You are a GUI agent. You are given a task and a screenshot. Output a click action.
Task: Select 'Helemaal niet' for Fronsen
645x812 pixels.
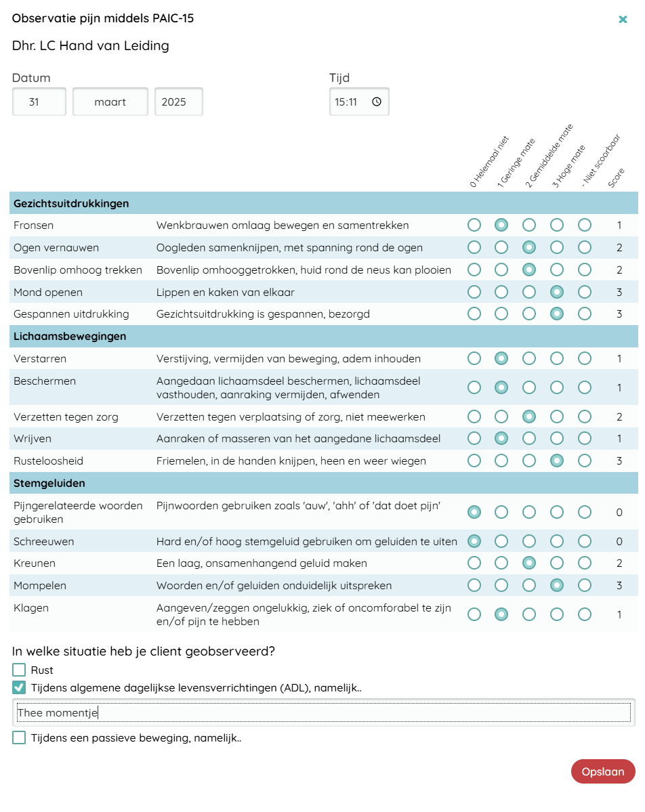pos(474,225)
